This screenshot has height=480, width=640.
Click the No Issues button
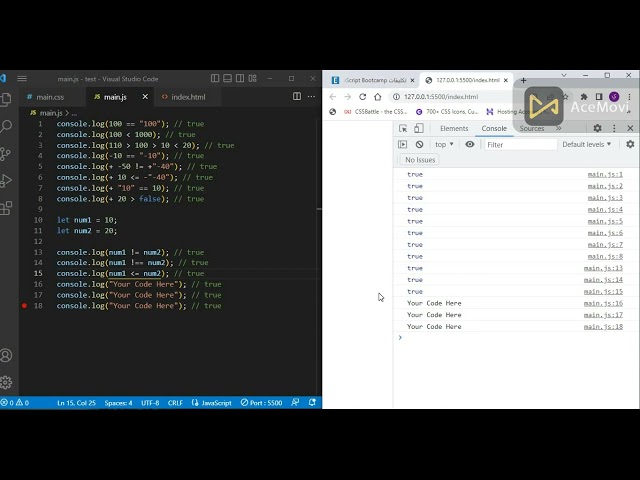point(420,160)
